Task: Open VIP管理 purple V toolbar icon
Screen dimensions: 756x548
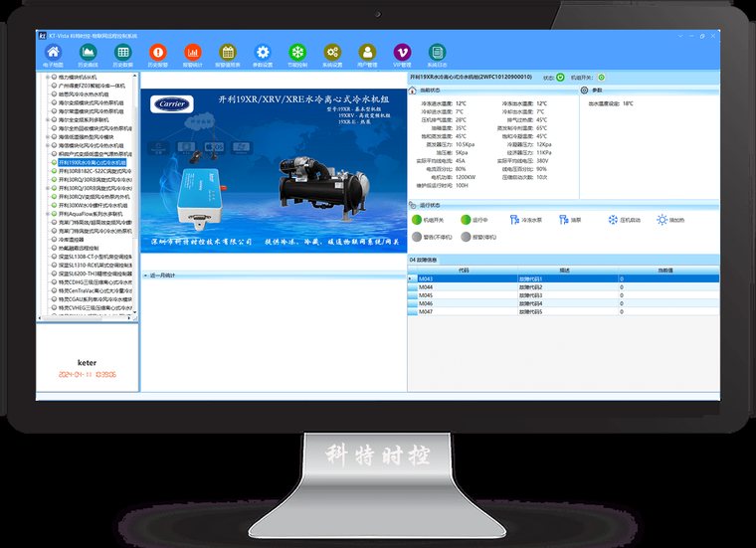Action: click(402, 52)
